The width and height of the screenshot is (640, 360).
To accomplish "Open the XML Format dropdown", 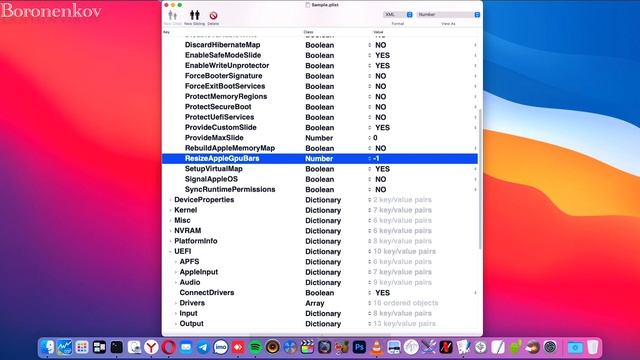I will (398, 14).
